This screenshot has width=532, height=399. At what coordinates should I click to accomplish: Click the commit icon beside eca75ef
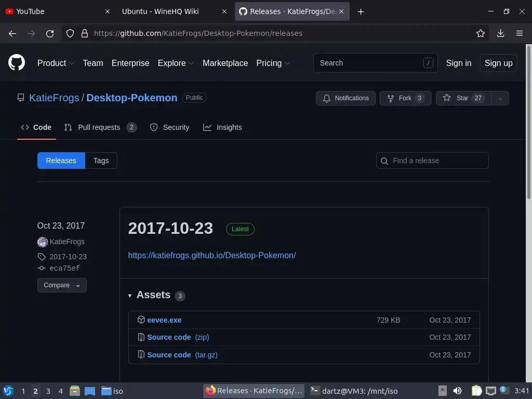(42, 268)
